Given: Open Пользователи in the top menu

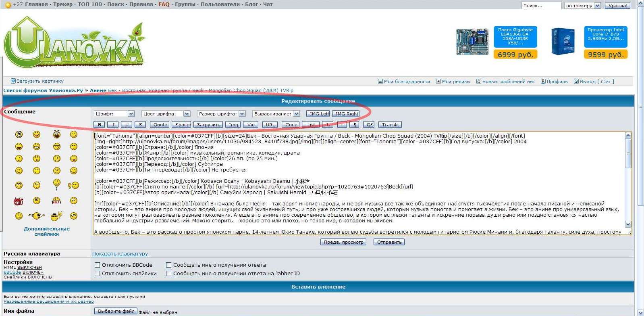Looking at the screenshot, I should click(x=220, y=4).
